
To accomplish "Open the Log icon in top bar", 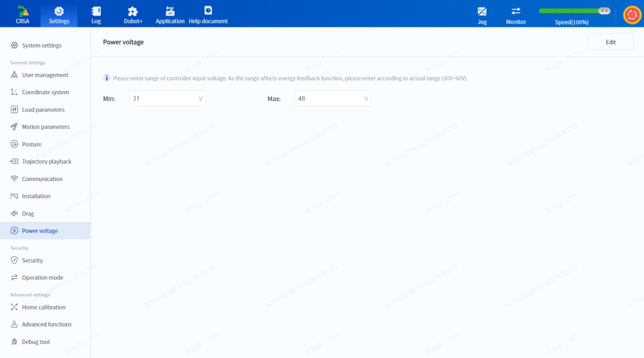I will tap(96, 11).
